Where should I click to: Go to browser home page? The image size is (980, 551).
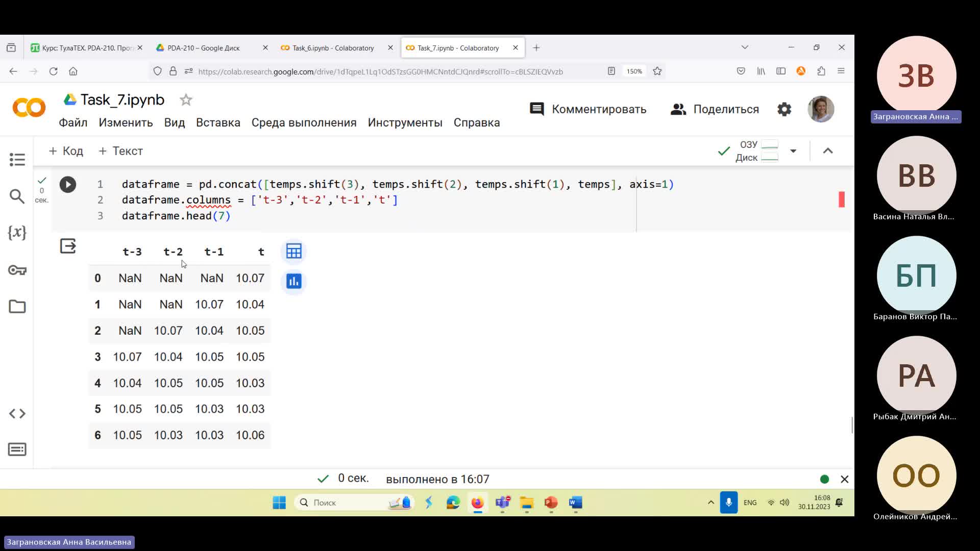point(73,71)
